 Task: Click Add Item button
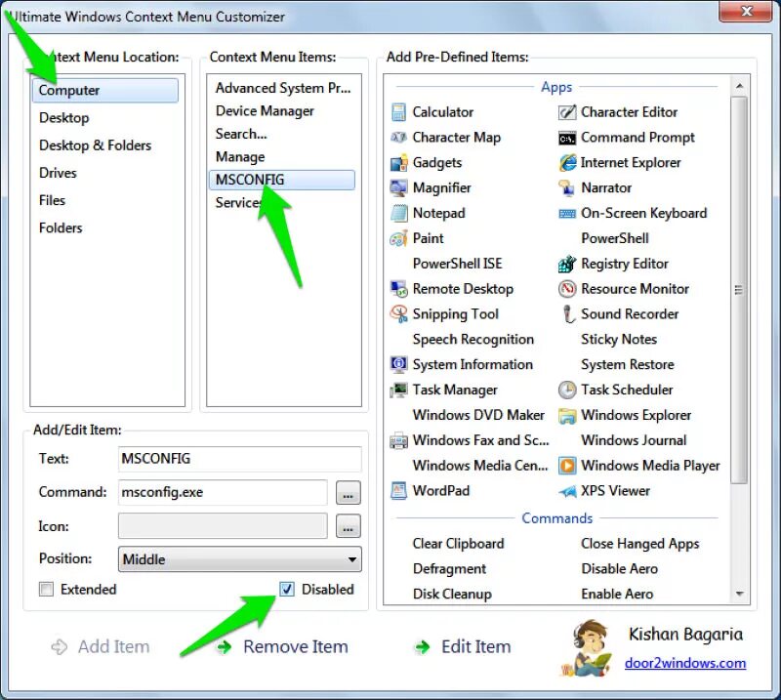[101, 646]
